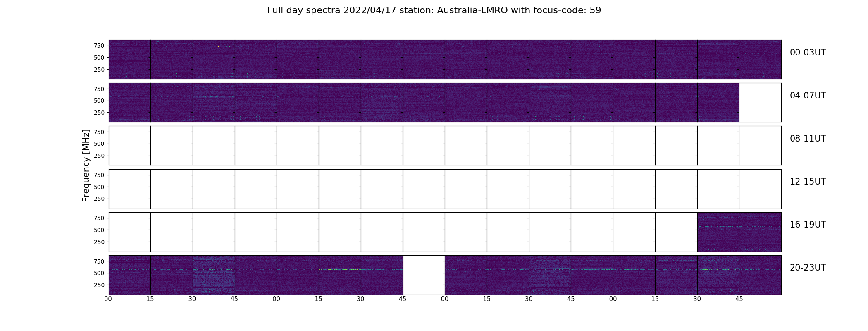Image resolution: width=868 pixels, height=331 pixels.
Task: Click the '20-23UT' row label
Action: point(808,268)
